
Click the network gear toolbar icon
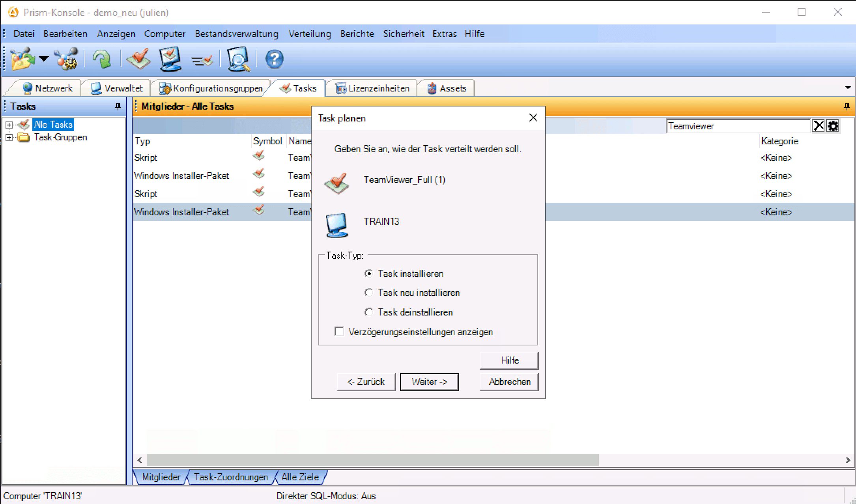tap(67, 60)
